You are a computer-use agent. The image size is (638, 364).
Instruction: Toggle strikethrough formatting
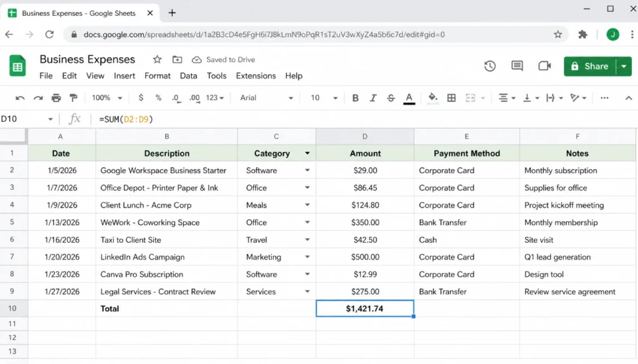click(391, 98)
